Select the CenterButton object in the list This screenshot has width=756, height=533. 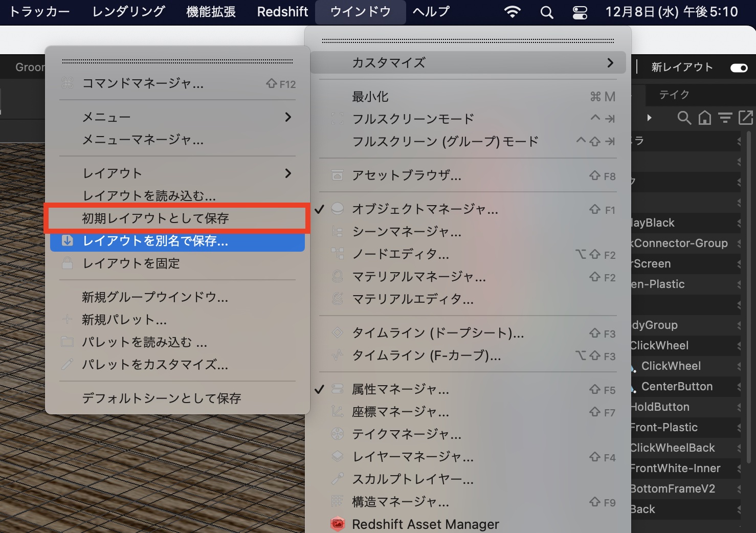coord(677,387)
